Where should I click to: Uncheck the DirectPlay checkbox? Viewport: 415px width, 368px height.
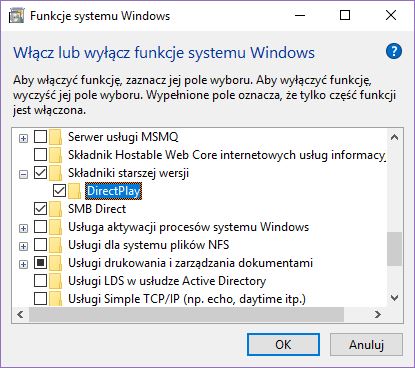click(59, 191)
